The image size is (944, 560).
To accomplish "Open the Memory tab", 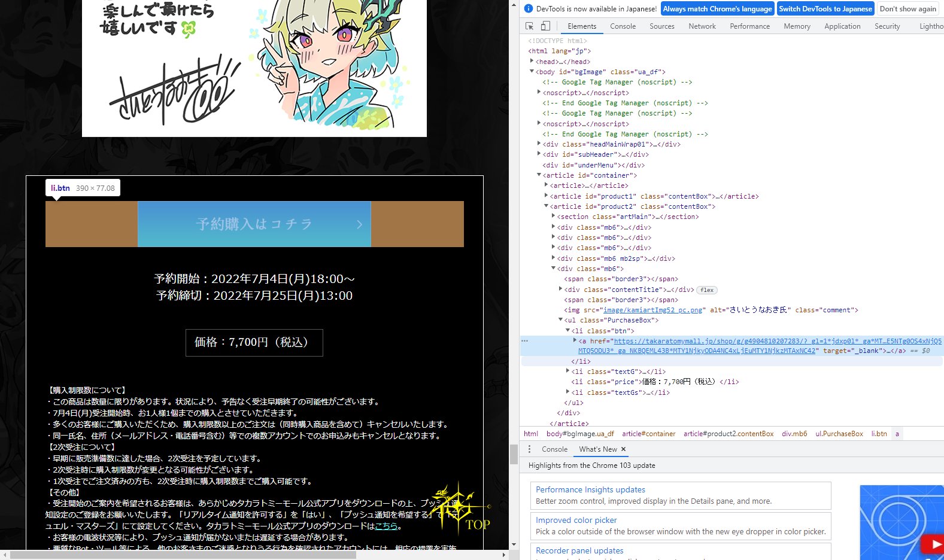I will [x=797, y=26].
